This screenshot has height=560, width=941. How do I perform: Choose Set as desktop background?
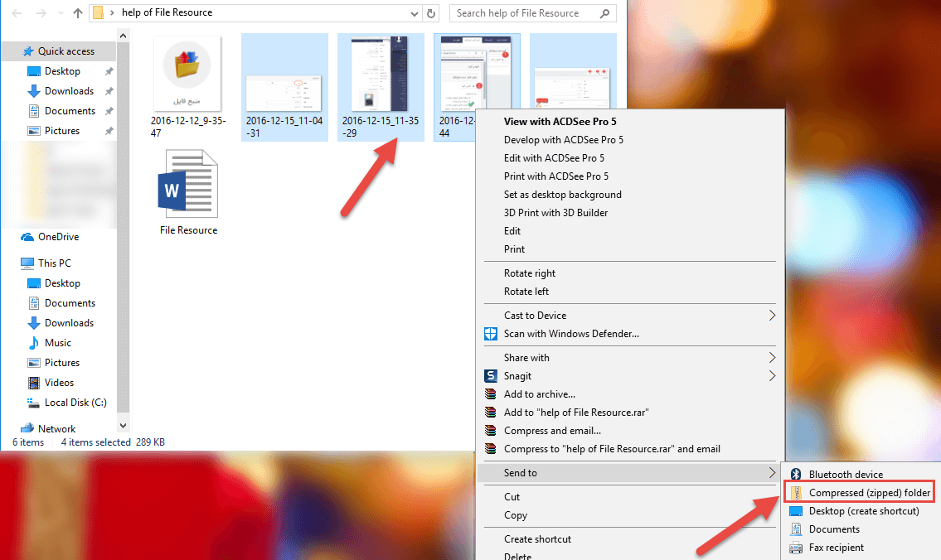tap(562, 195)
